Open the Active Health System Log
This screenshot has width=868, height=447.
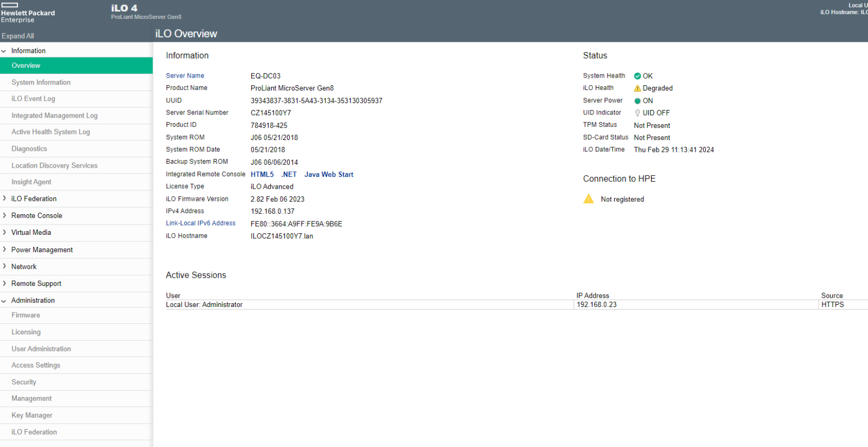coord(76,132)
